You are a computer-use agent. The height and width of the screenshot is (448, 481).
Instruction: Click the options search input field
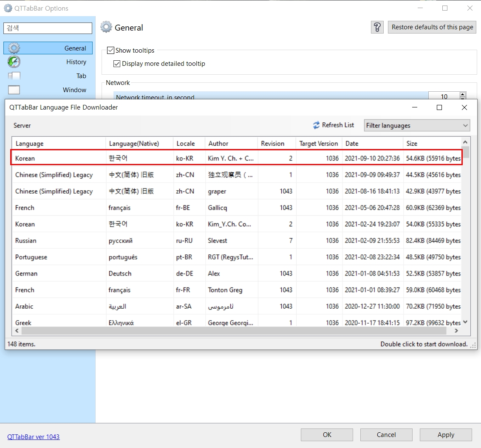pos(48,28)
